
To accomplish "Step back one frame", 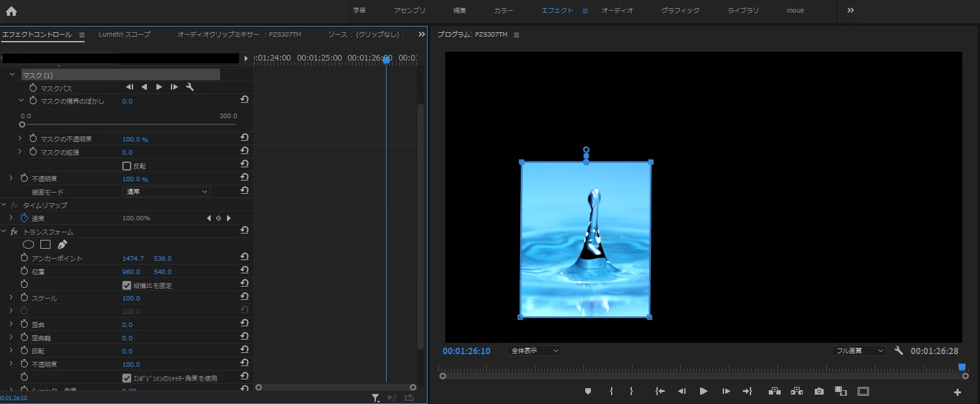I will 682,391.
